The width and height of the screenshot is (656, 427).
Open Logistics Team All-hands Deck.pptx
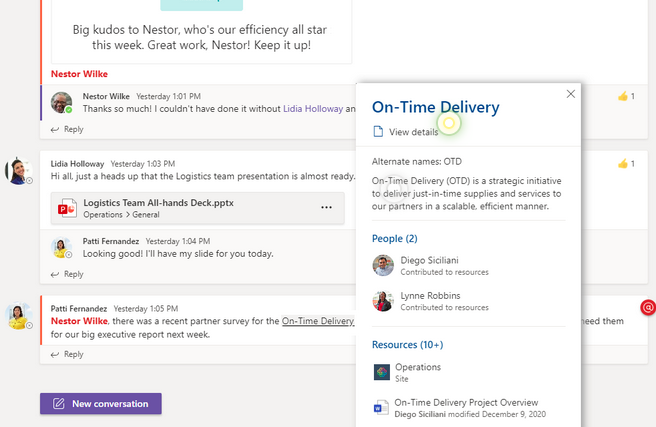click(x=159, y=203)
